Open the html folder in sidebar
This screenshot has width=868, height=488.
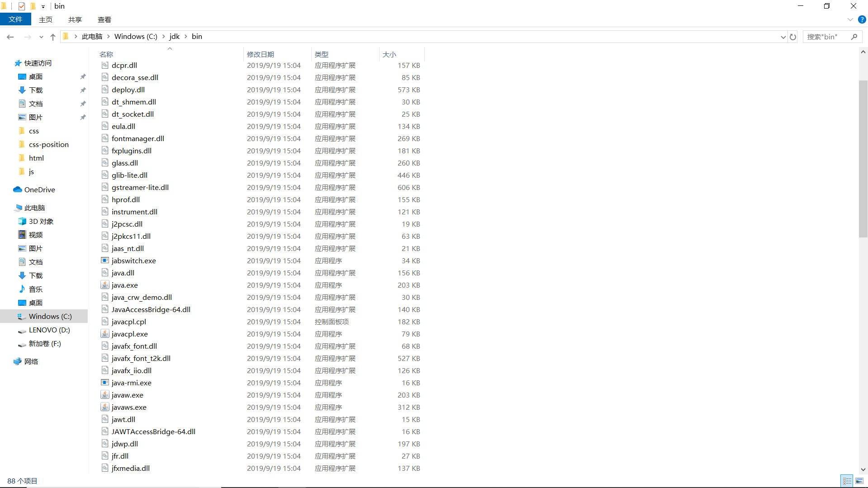pyautogui.click(x=36, y=158)
